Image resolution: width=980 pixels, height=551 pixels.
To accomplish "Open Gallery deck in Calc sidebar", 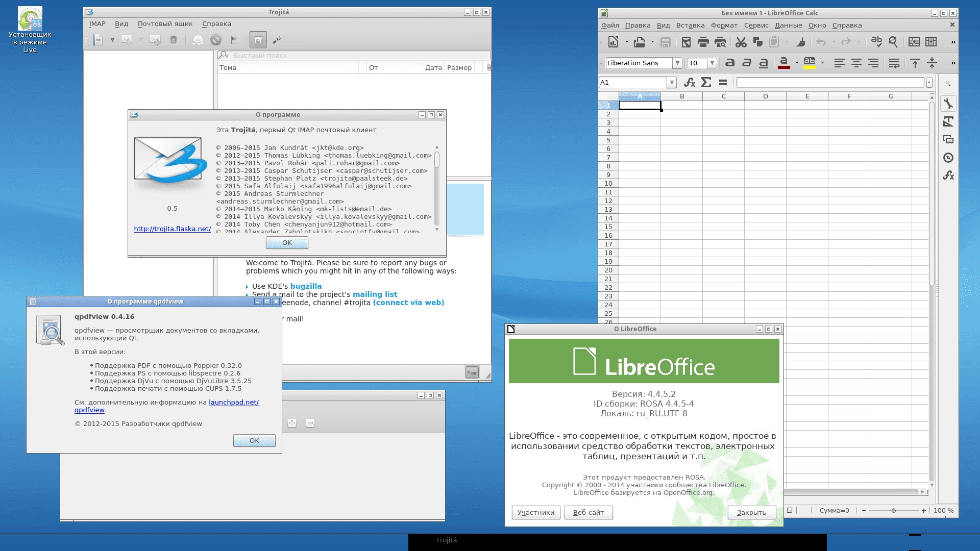I will 948,139.
